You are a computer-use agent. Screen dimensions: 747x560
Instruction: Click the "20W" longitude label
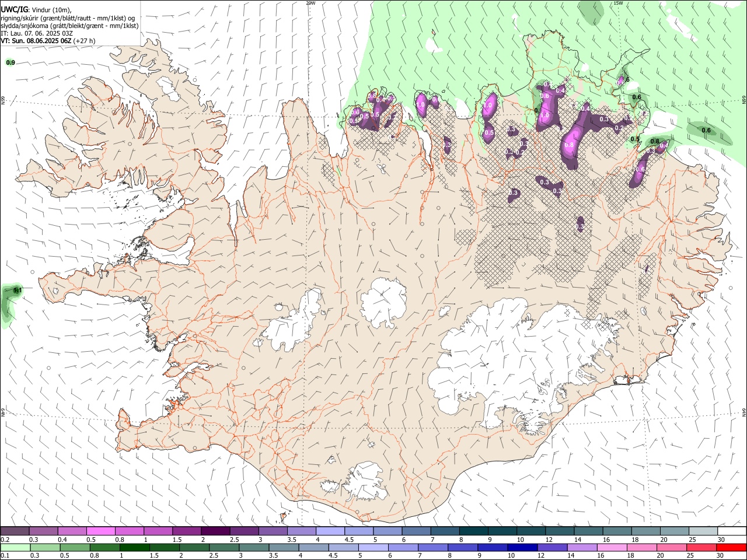(311, 3)
